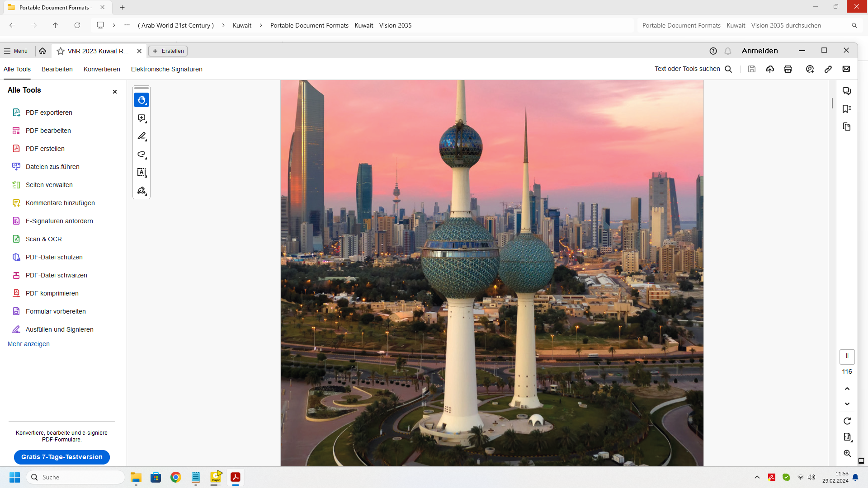Open PDF komprimieren tool

click(x=52, y=293)
